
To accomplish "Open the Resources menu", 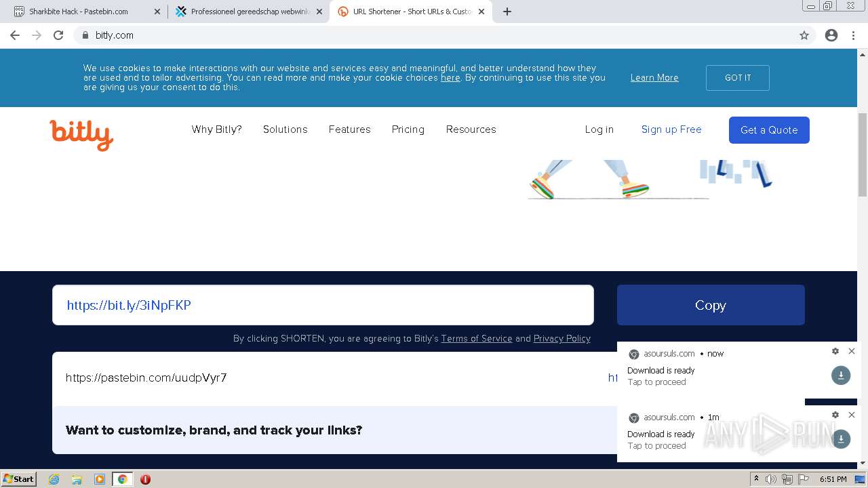I will coord(471,129).
